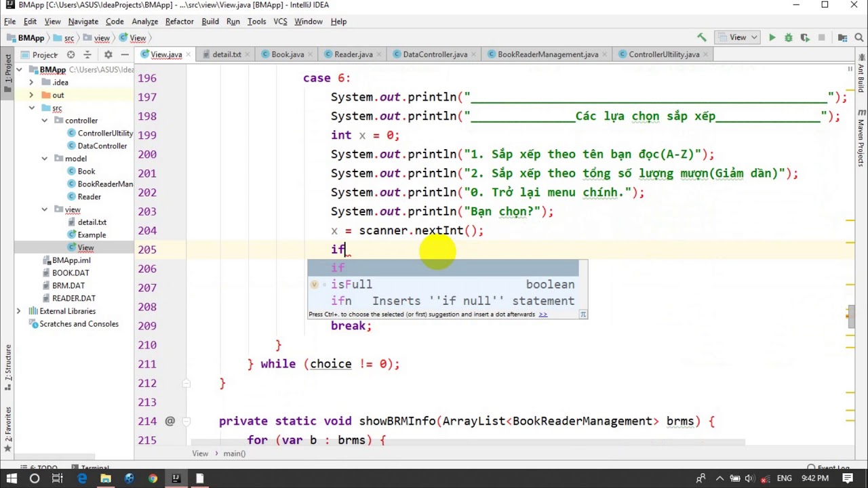Collapse the BMApp root node

pyautogui.click(x=19, y=69)
